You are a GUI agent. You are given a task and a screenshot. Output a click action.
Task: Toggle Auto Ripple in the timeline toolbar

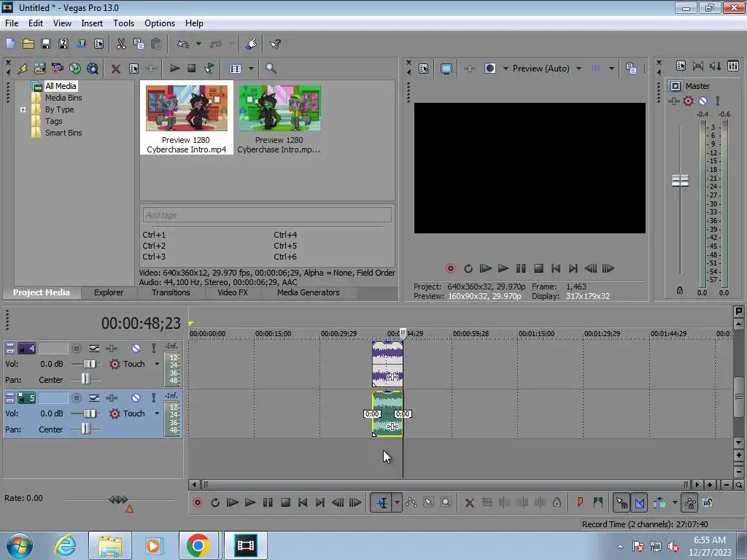click(x=659, y=502)
